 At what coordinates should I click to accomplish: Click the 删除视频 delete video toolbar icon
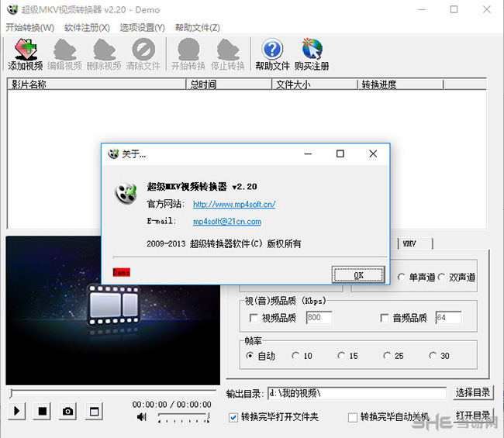[104, 54]
